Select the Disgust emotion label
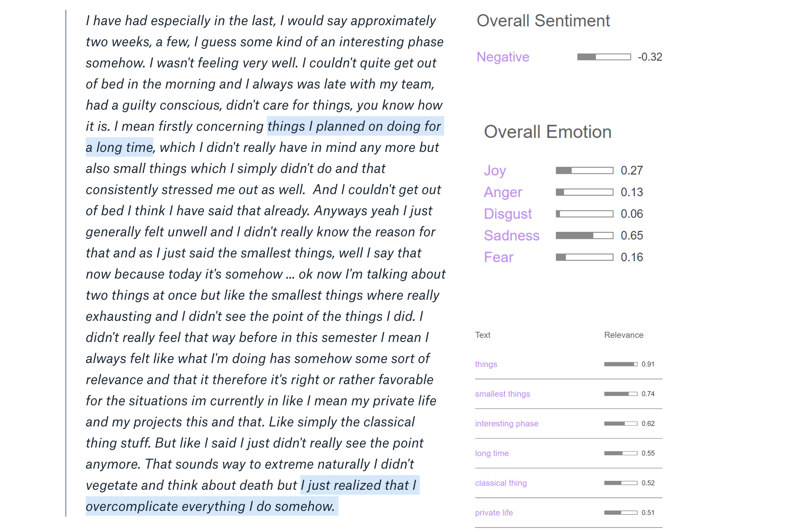Image resolution: width=799 pixels, height=532 pixels. (508, 214)
